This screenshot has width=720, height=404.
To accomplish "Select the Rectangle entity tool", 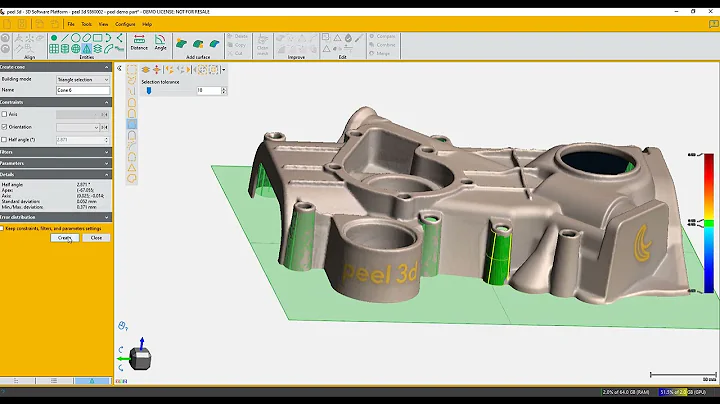I will (98, 38).
